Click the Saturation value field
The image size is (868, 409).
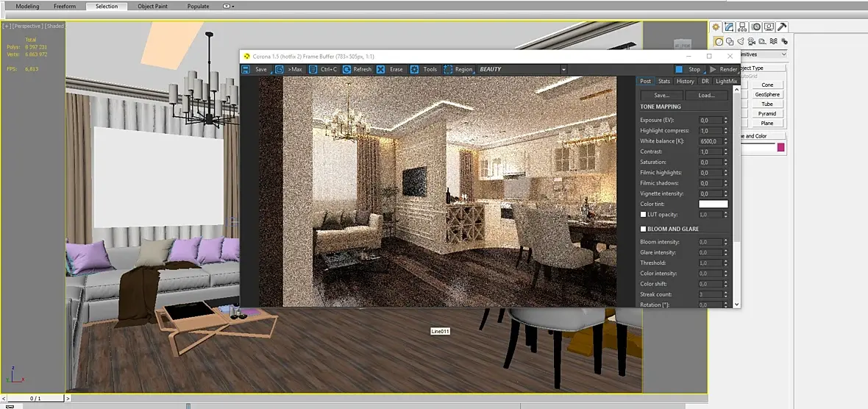(x=711, y=162)
